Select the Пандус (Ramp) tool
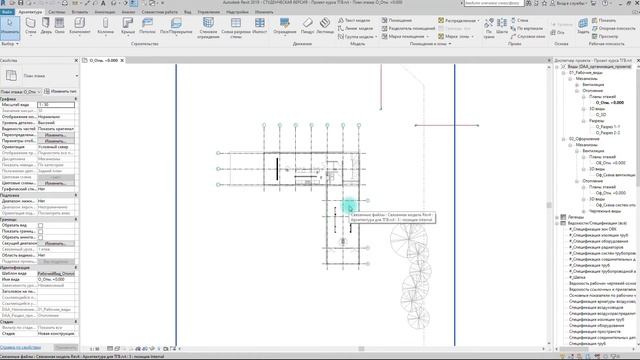Image resolution: width=640 pixels, height=360 pixels. (x=307, y=25)
